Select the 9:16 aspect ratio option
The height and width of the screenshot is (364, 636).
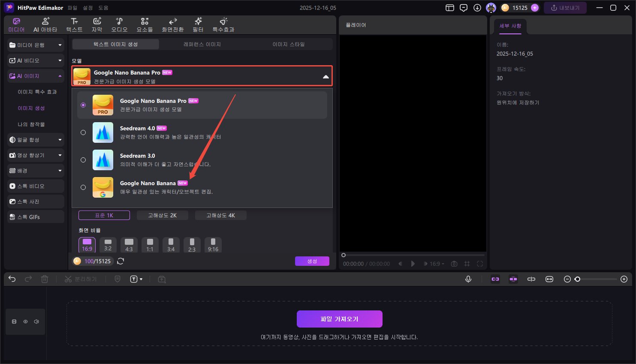213,245
